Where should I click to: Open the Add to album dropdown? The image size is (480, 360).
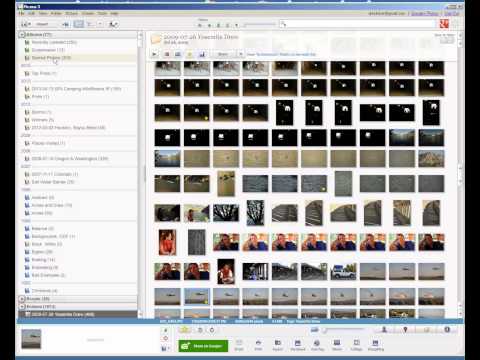click(x=166, y=348)
